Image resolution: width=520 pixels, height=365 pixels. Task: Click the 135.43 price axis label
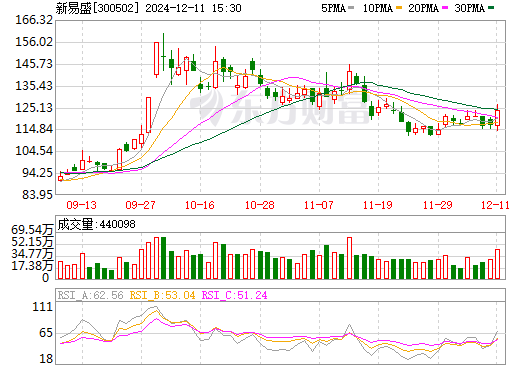point(34,86)
